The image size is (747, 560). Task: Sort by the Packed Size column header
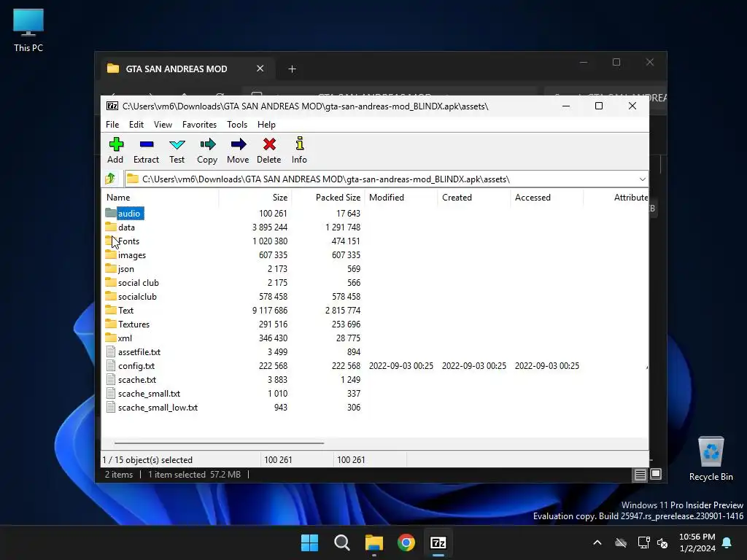point(328,197)
